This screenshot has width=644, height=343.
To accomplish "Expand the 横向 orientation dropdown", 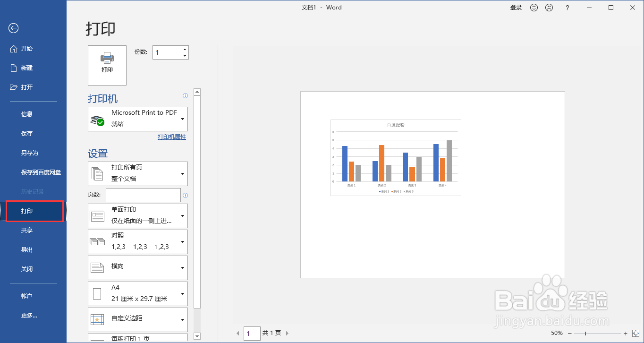I will click(x=183, y=268).
